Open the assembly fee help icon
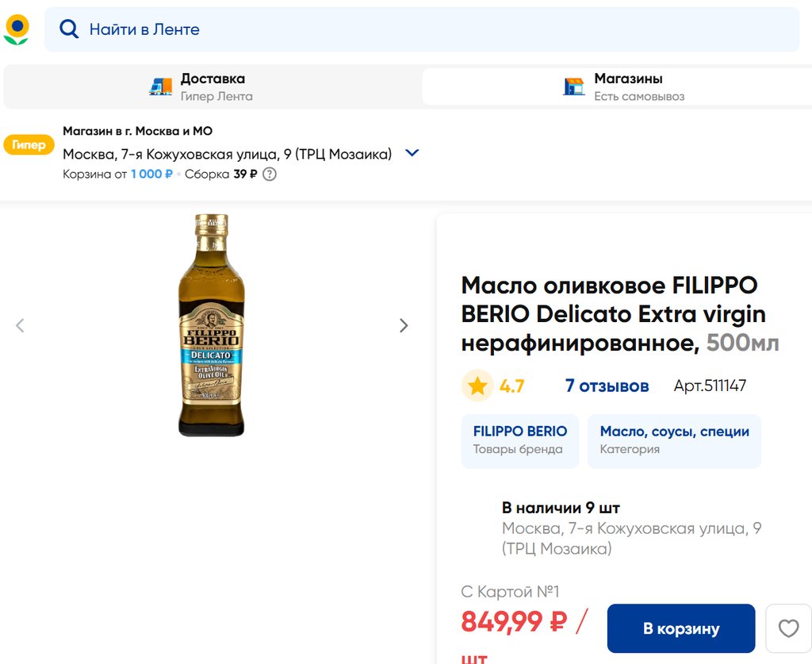Viewport: 812px width, 664px height. coord(270,175)
